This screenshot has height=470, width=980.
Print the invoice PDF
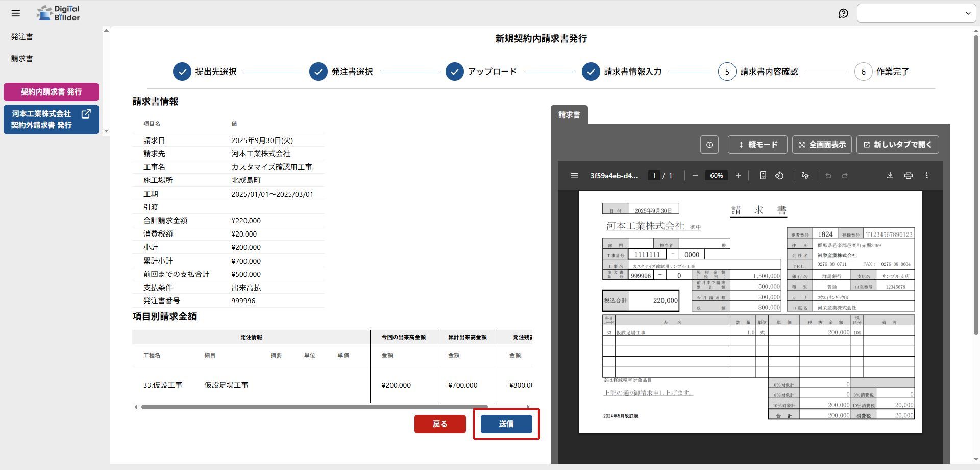point(908,175)
